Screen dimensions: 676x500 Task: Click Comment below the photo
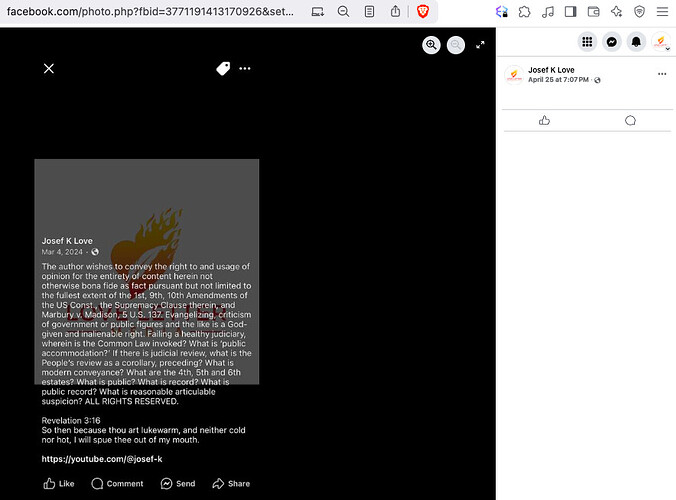pos(117,484)
